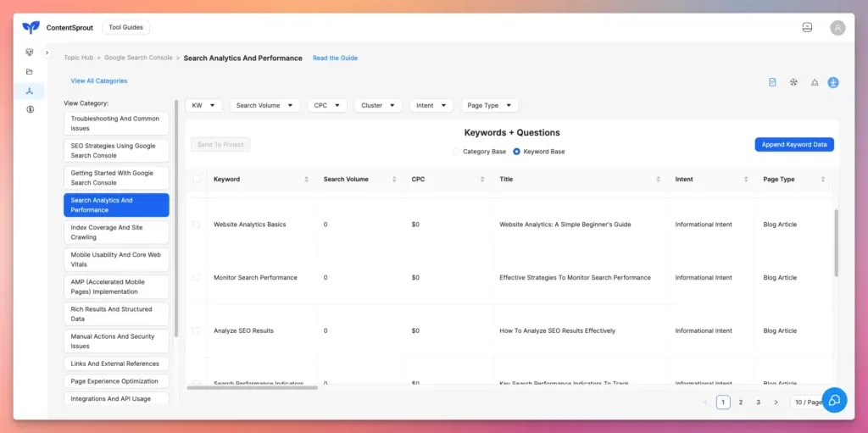Click the blue download icon
The width and height of the screenshot is (868, 433).
click(832, 82)
